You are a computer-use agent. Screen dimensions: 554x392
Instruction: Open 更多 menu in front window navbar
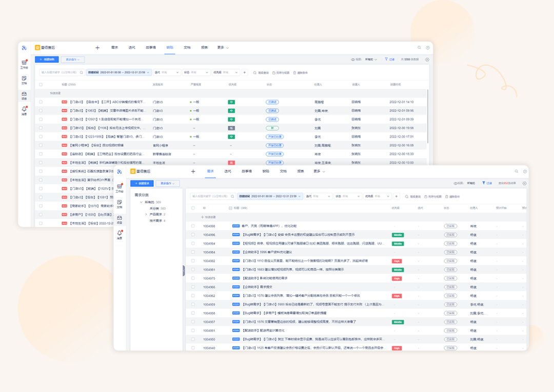(x=319, y=171)
